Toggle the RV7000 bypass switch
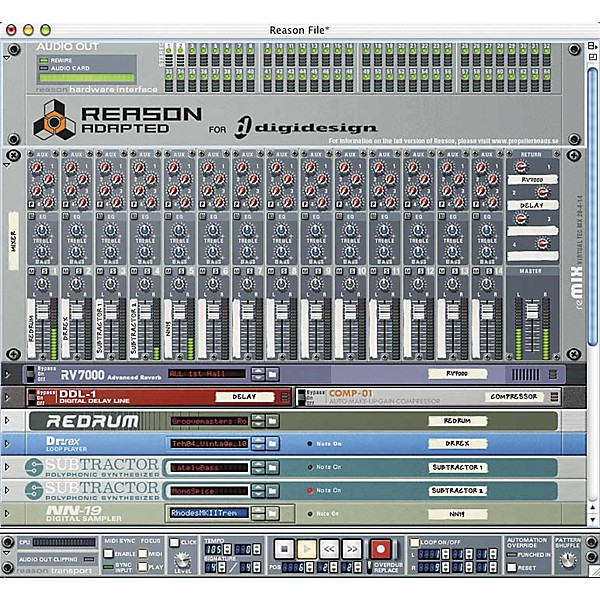The image size is (600, 600). tap(31, 374)
